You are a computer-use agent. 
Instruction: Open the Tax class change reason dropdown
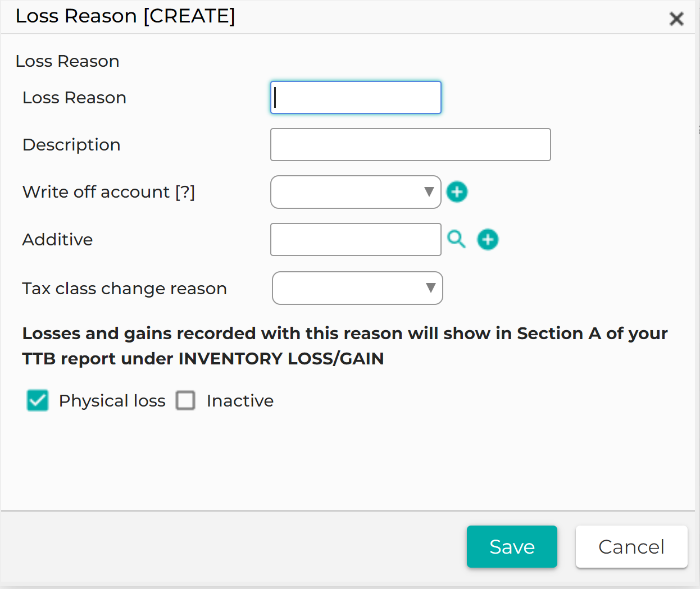[x=357, y=288]
